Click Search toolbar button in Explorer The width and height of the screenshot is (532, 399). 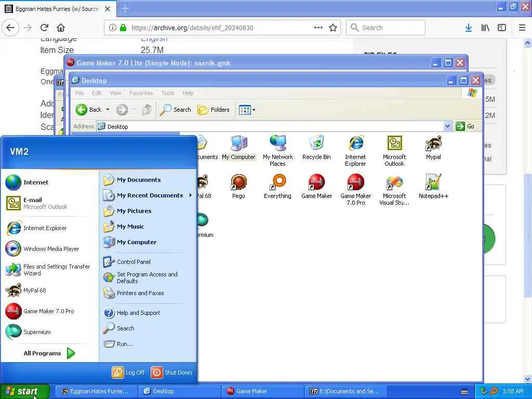176,110
